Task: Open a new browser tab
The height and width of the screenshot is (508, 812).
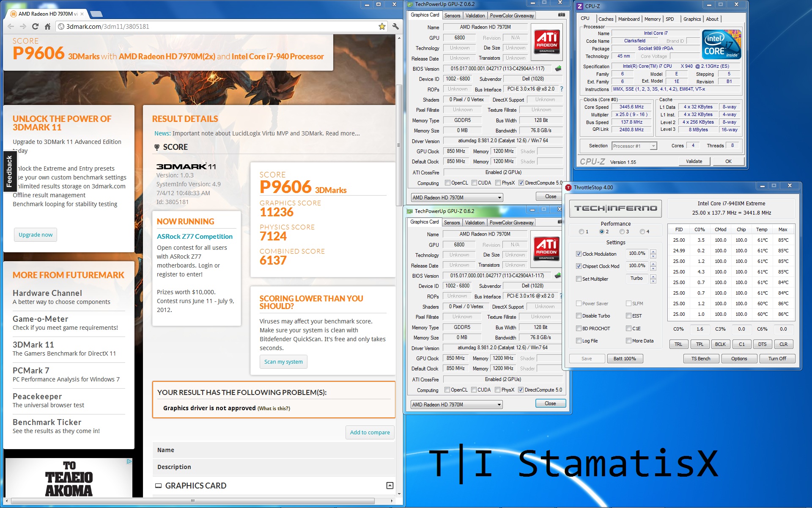Action: coord(96,14)
